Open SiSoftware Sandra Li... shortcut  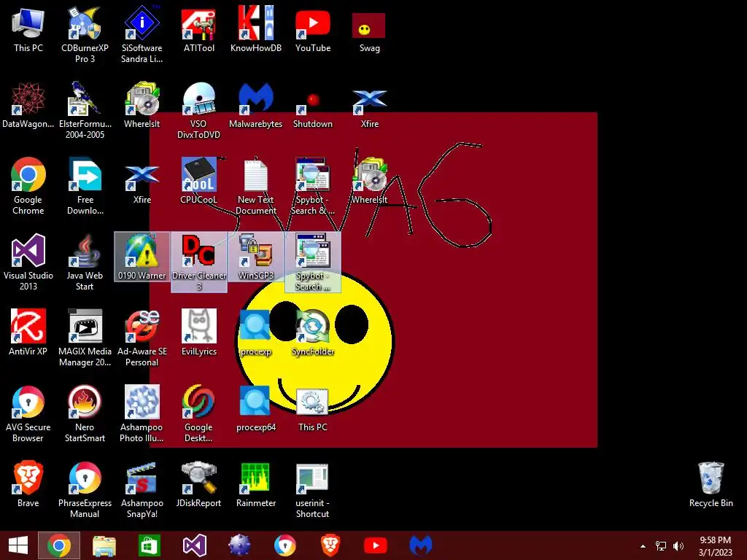tap(142, 34)
